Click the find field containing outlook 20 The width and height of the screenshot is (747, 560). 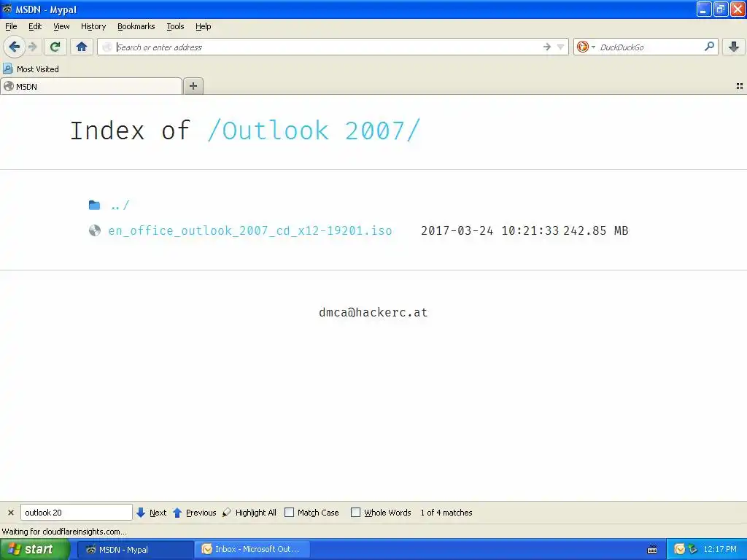[x=76, y=513]
